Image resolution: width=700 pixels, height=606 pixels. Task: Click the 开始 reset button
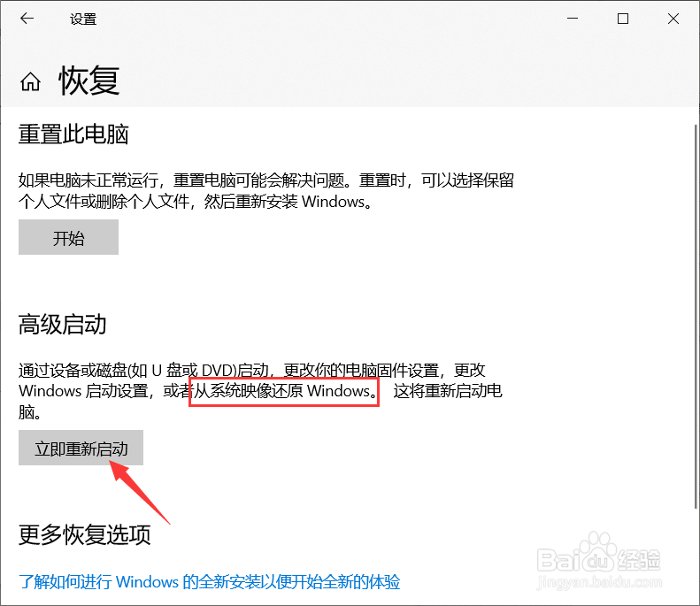[68, 237]
